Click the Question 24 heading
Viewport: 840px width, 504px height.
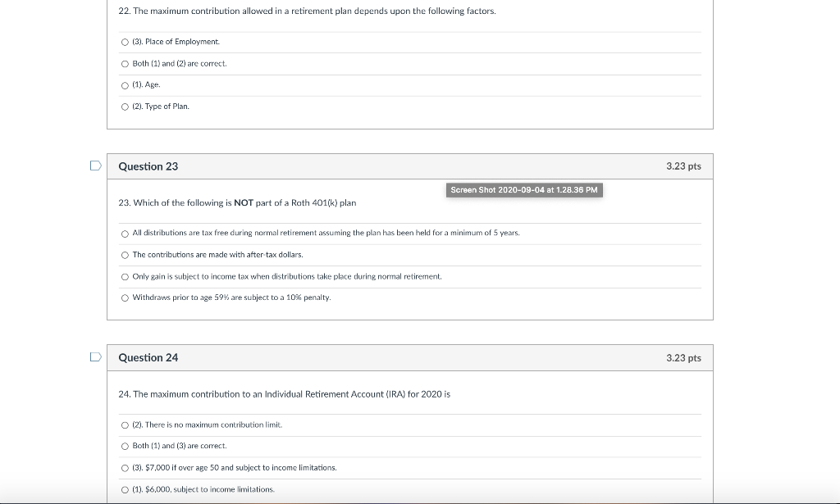point(148,357)
